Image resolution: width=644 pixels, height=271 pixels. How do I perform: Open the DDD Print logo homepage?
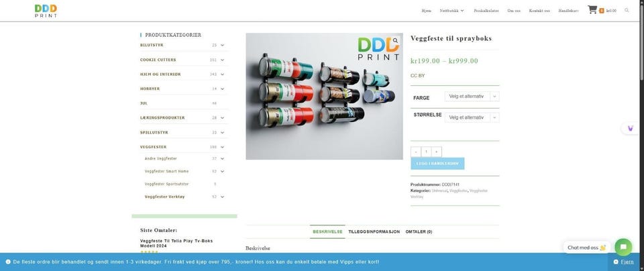point(46,11)
